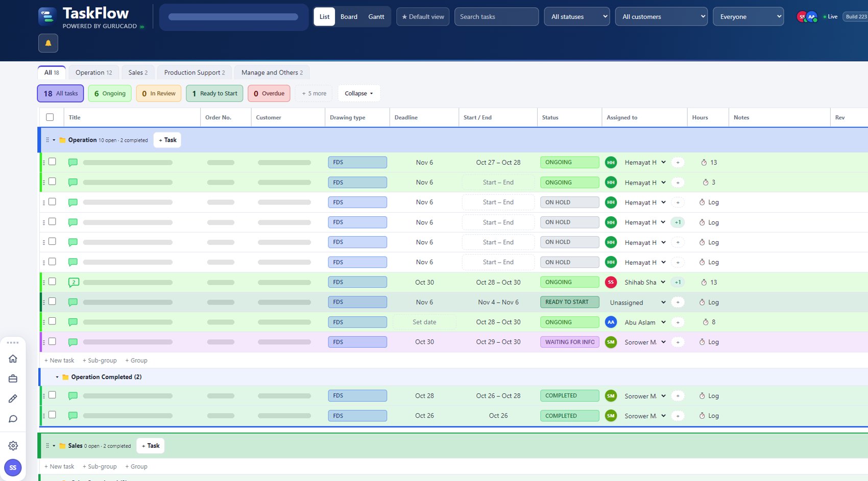Viewport: 868px width, 481px height.
Task: Open the All customers dropdown
Action: (661, 16)
